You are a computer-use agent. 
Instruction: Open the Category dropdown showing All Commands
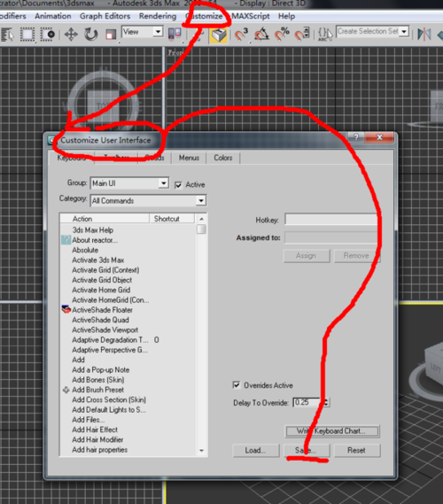pos(148,200)
